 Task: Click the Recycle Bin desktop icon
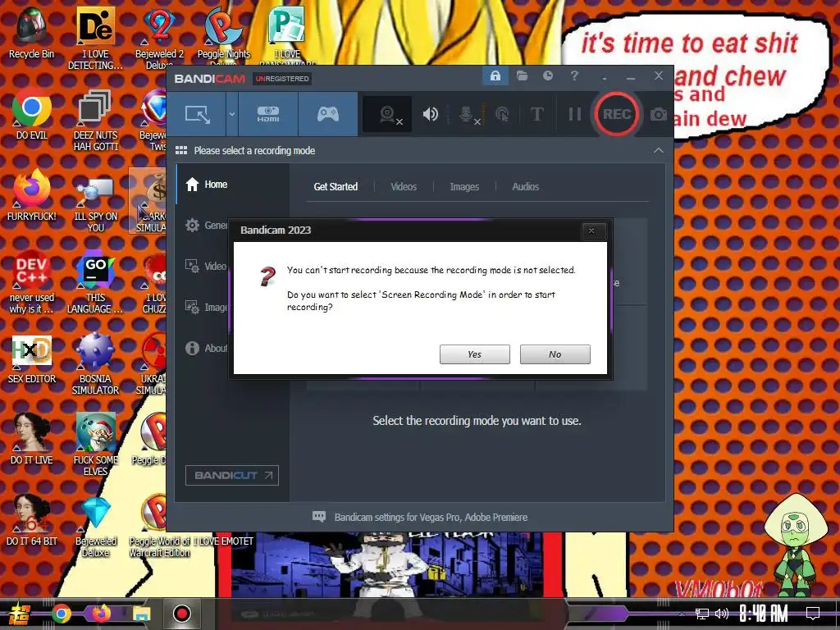pos(32,33)
